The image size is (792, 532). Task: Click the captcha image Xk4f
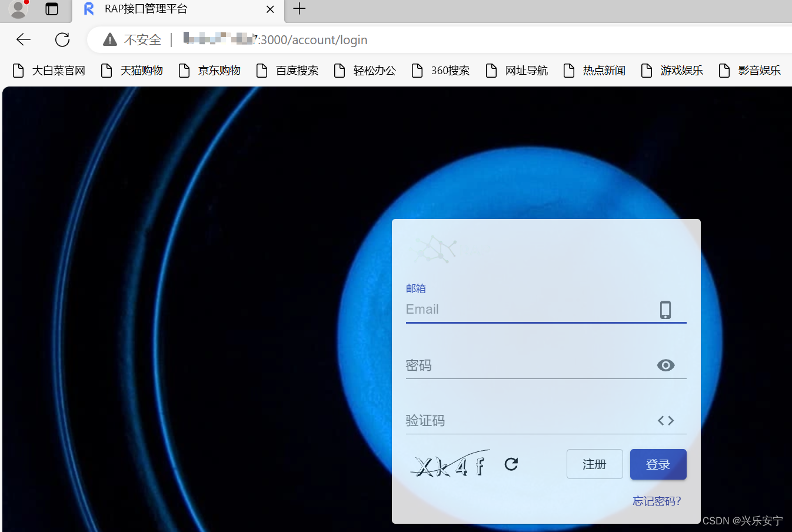pyautogui.click(x=450, y=464)
